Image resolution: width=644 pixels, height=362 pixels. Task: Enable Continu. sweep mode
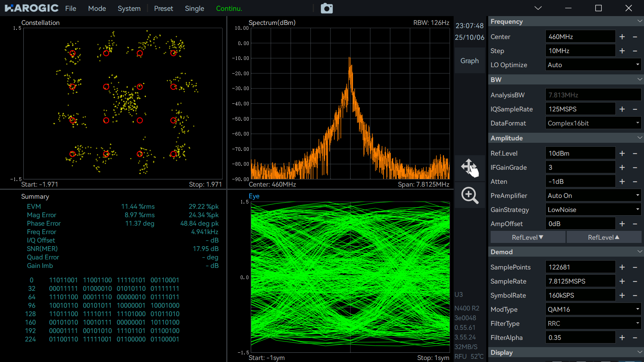(229, 8)
